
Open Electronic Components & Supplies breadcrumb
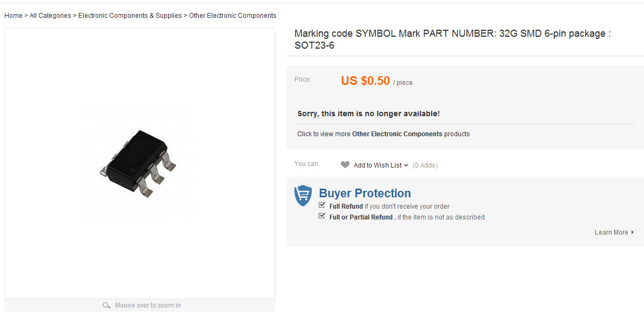coord(130,16)
